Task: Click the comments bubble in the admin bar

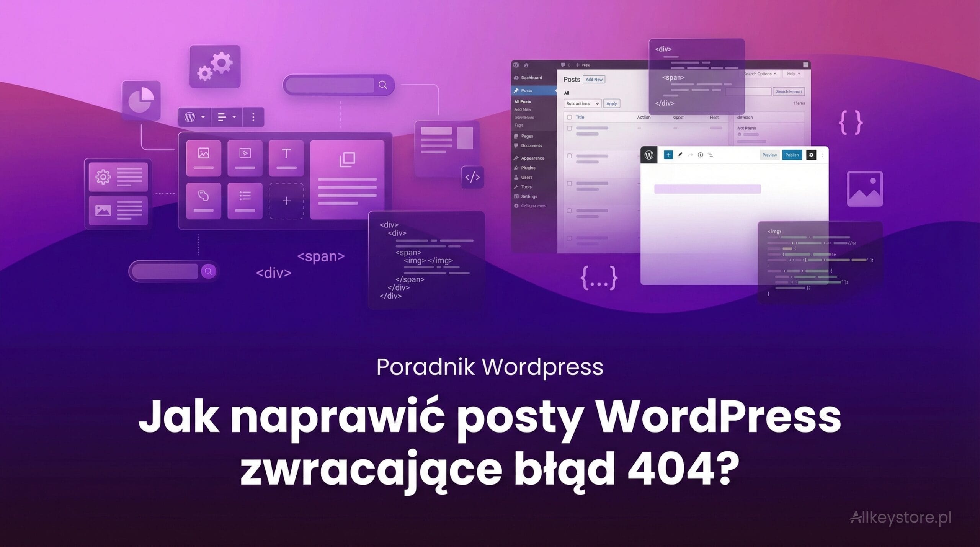Action: click(x=563, y=65)
